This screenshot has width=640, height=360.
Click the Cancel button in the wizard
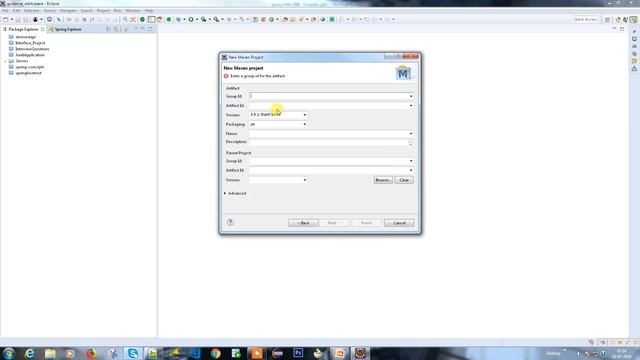point(399,223)
